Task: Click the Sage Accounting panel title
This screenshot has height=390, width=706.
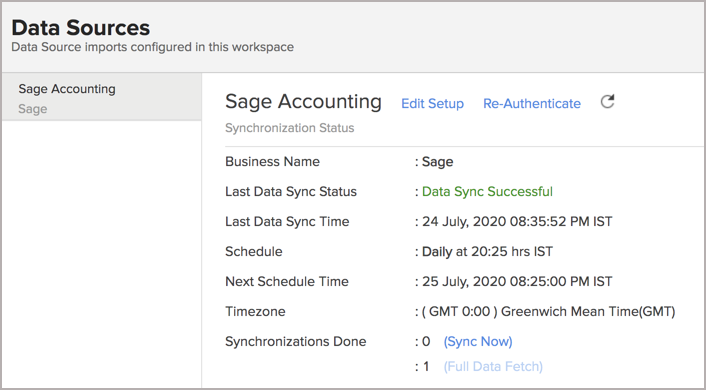Action: (x=303, y=102)
